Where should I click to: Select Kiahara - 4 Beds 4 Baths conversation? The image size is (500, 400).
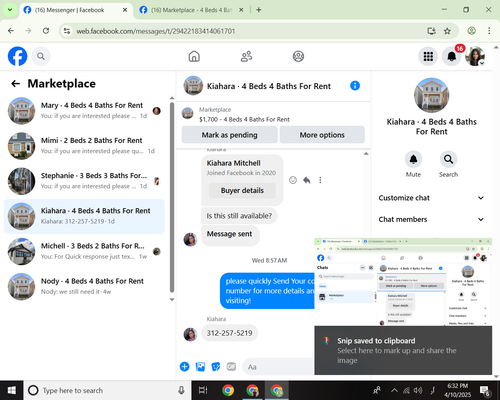tap(84, 216)
